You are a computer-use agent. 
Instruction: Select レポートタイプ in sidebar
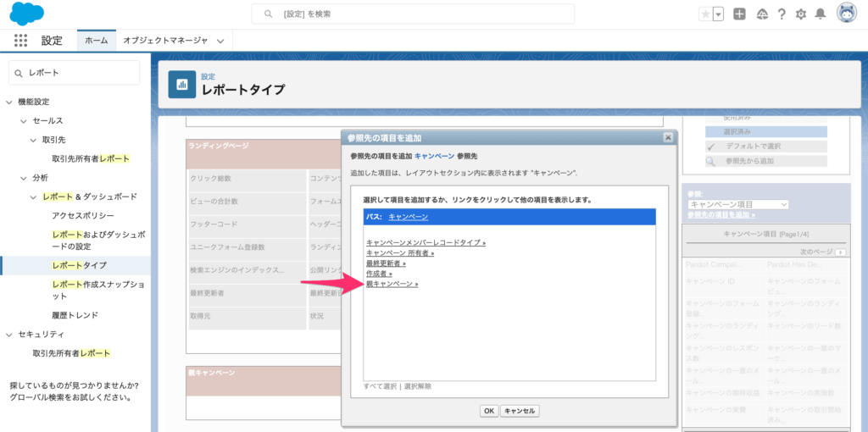coord(80,265)
